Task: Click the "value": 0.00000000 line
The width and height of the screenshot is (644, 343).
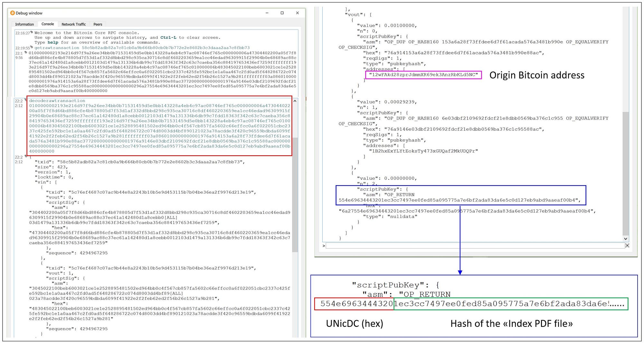Action: (x=387, y=178)
